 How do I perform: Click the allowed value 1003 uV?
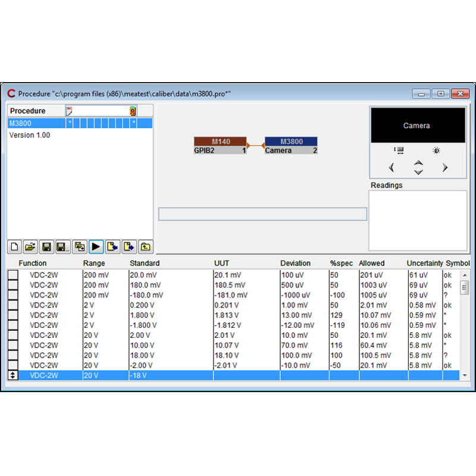(374, 285)
